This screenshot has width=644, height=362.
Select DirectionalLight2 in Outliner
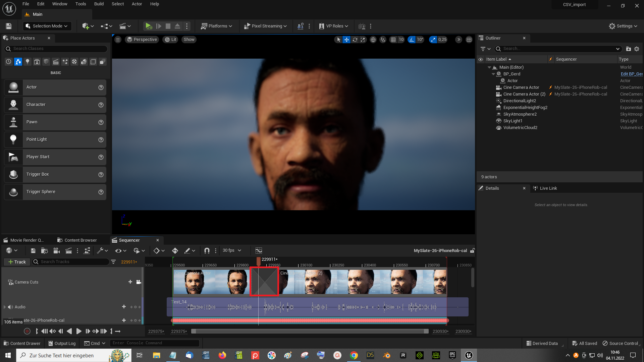coord(520,101)
